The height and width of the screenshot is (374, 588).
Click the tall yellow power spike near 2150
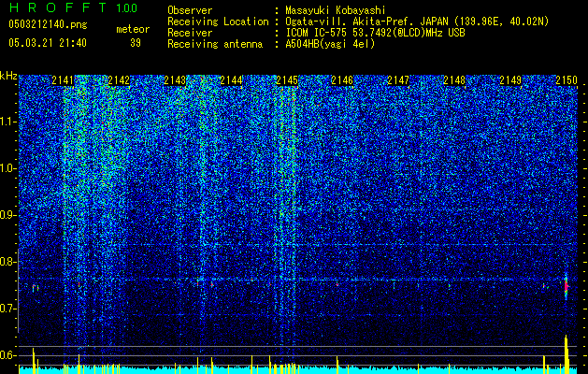(566, 353)
